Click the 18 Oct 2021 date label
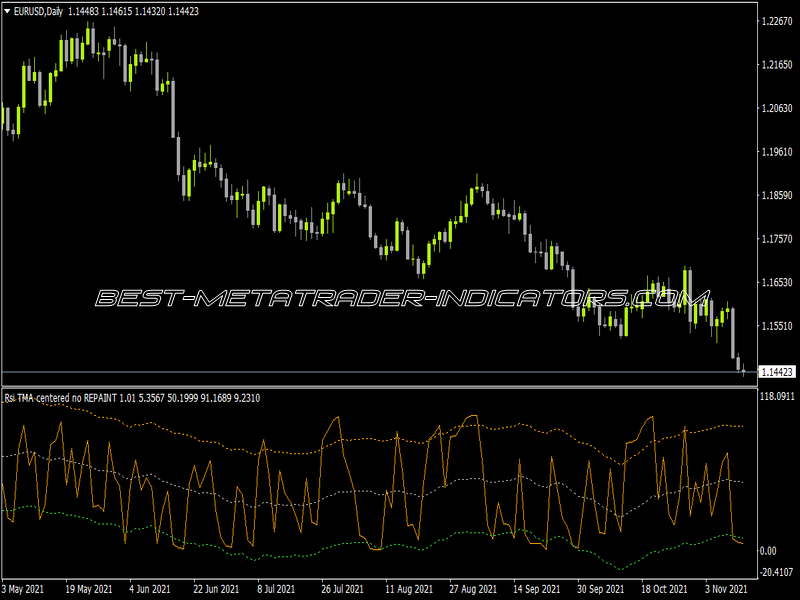The width and height of the screenshot is (800, 600). (x=664, y=589)
